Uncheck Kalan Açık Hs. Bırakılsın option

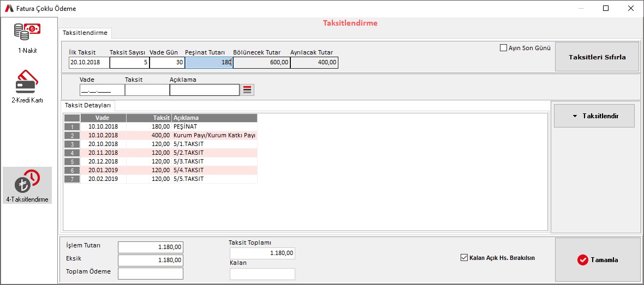tap(464, 258)
